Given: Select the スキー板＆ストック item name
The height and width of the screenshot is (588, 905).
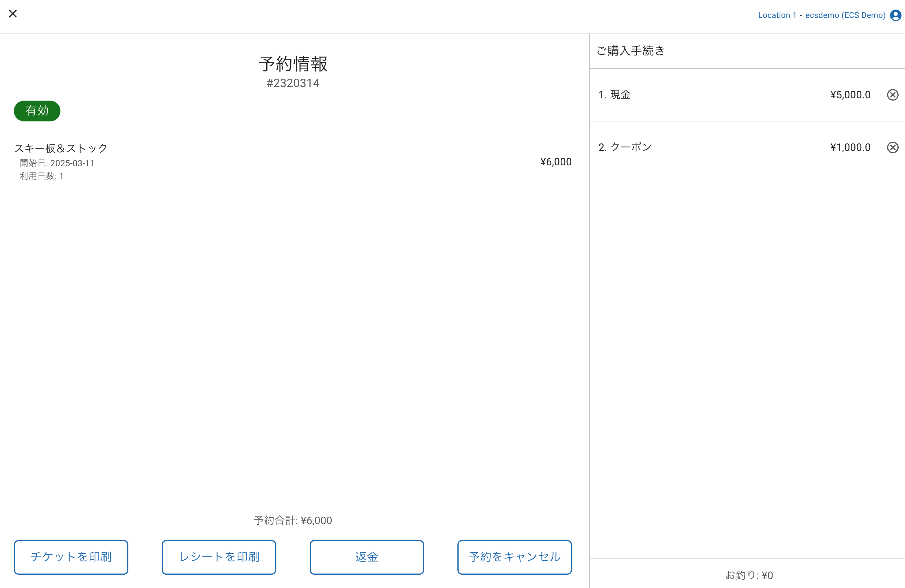Looking at the screenshot, I should coord(61,148).
